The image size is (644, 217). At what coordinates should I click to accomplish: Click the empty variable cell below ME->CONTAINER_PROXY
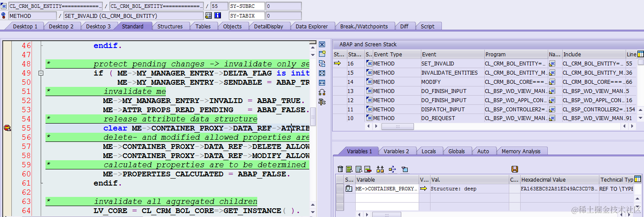click(x=387, y=198)
